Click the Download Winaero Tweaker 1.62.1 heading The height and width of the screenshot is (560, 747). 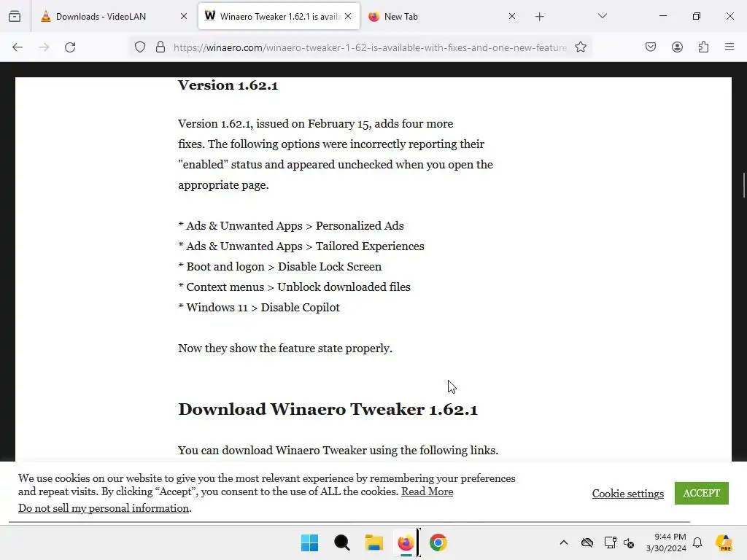[328, 410]
